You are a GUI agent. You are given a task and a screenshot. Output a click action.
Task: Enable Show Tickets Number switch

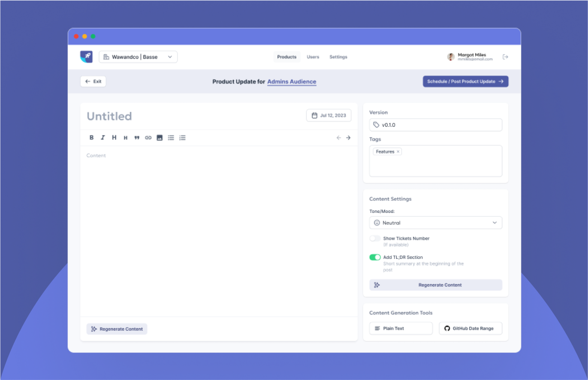coord(375,238)
